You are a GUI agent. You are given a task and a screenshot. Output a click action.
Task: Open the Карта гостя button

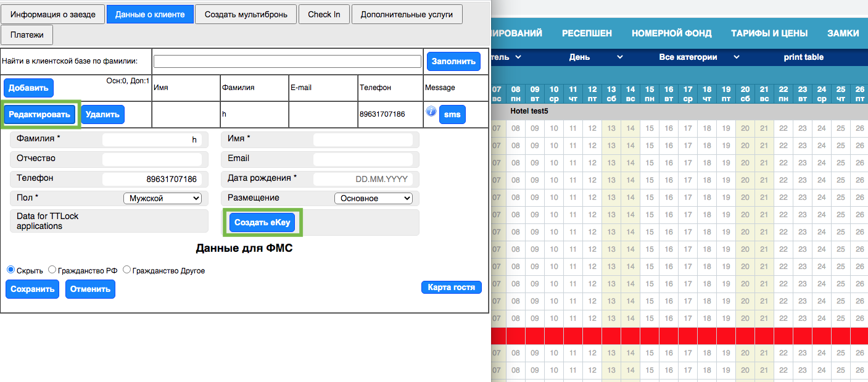coord(451,288)
